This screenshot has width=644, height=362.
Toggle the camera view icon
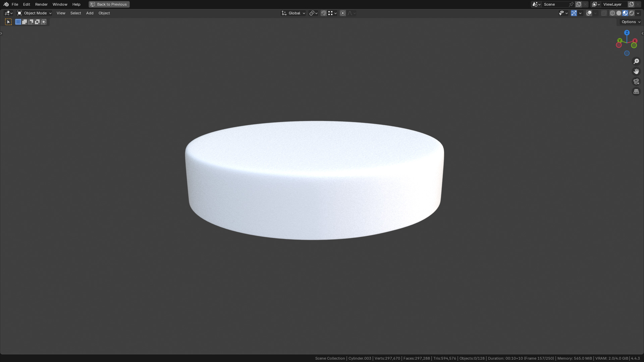[x=636, y=81]
